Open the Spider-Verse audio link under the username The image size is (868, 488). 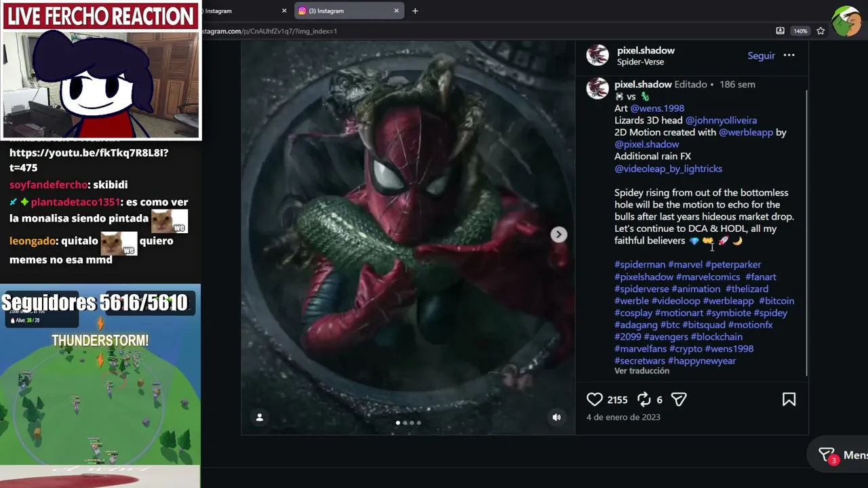click(x=640, y=62)
